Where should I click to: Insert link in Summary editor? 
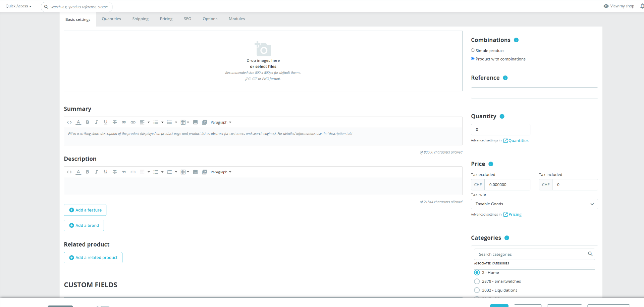coord(133,122)
